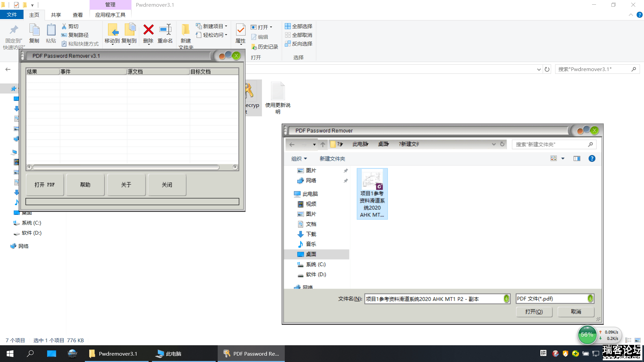Viewport: 644px width, 362px height.
Task: Click the Close button labeled 关闭
Action: point(167,185)
